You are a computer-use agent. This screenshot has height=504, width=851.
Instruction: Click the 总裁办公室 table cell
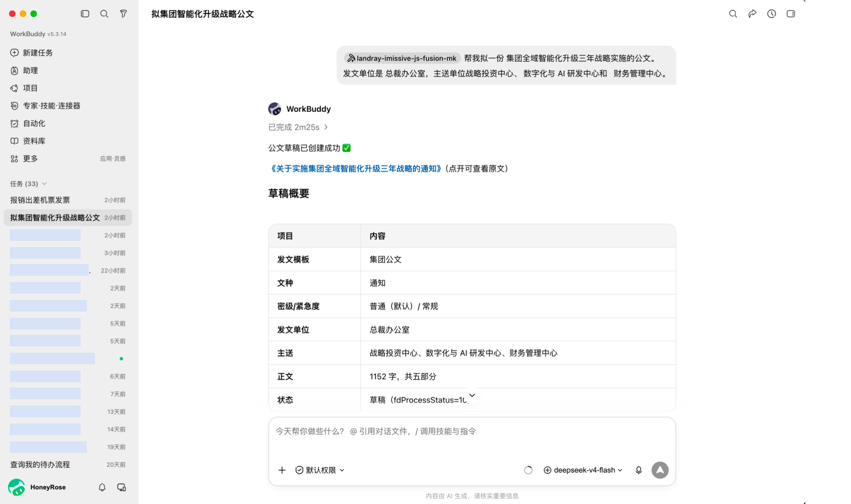click(x=518, y=330)
